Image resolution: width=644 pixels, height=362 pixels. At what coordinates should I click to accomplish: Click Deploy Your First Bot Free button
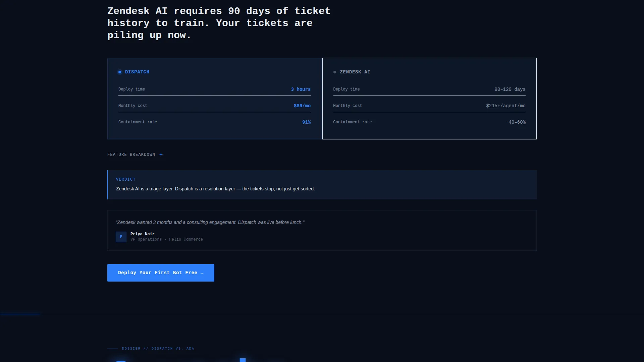[161, 273]
